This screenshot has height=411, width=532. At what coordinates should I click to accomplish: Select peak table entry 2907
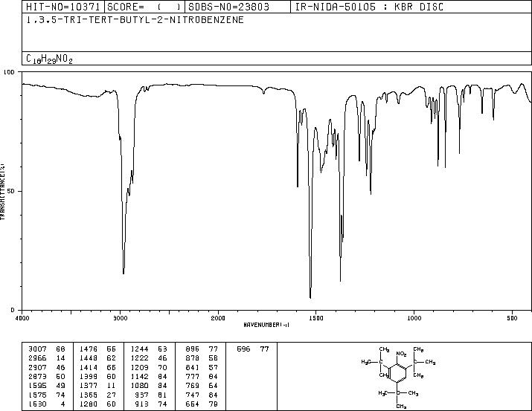click(38, 367)
